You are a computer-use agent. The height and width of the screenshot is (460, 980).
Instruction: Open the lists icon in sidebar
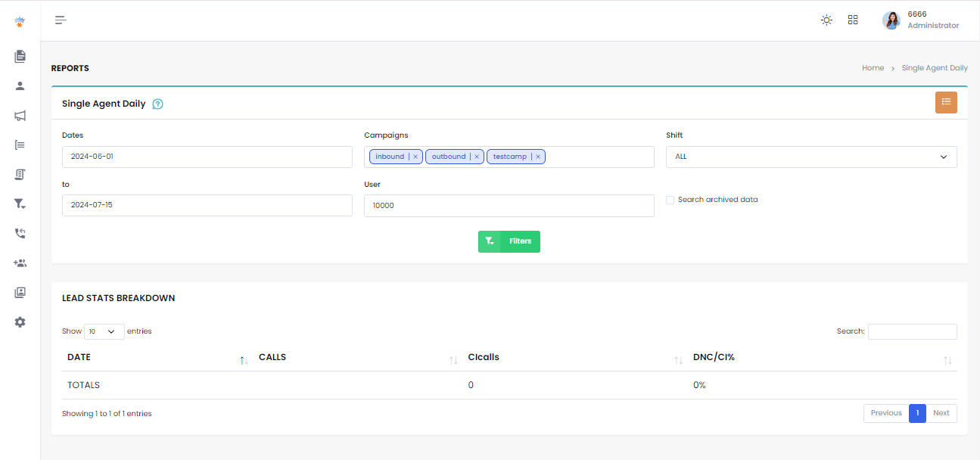(x=20, y=145)
